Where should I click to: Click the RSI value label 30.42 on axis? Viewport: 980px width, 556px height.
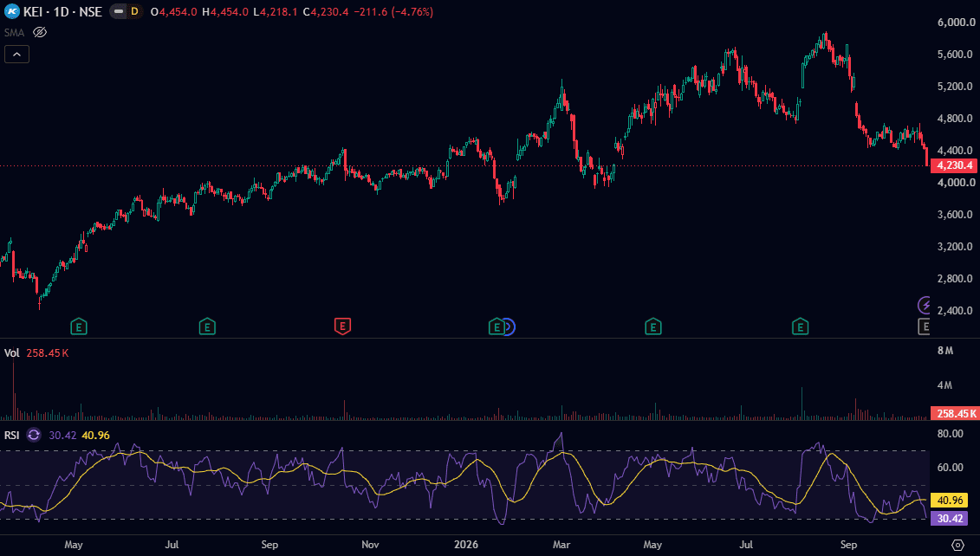point(950,519)
